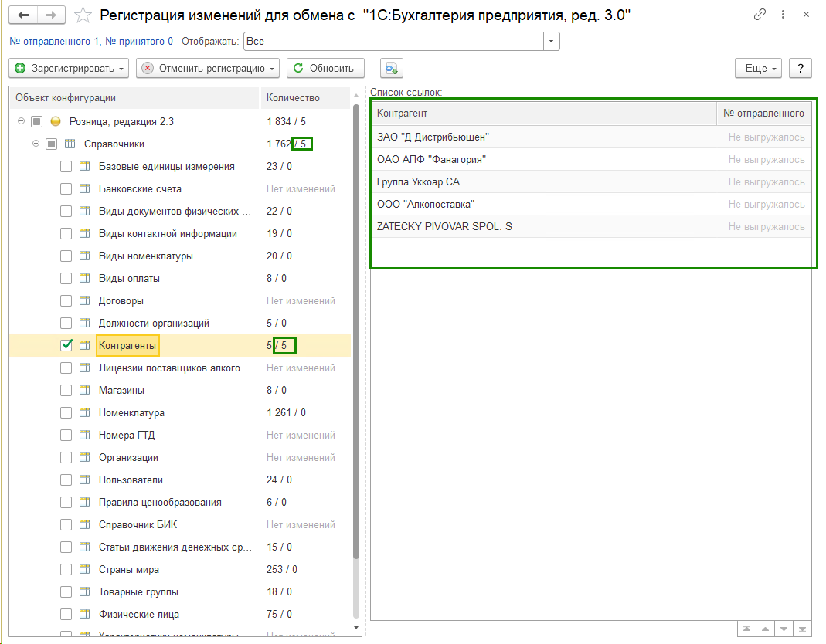Open the № отправленного 1, № принятого 0 link
Viewport: 826px width, 644px height.
[x=91, y=41]
